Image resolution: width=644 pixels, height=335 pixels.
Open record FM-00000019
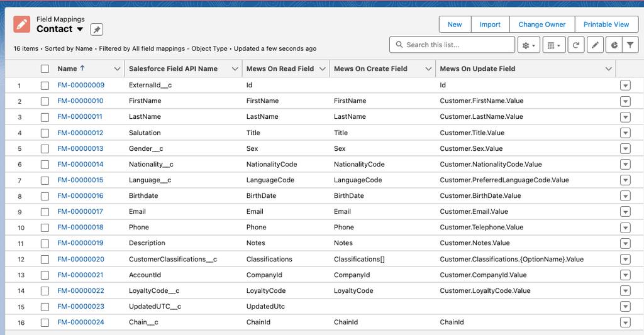pyautogui.click(x=80, y=243)
